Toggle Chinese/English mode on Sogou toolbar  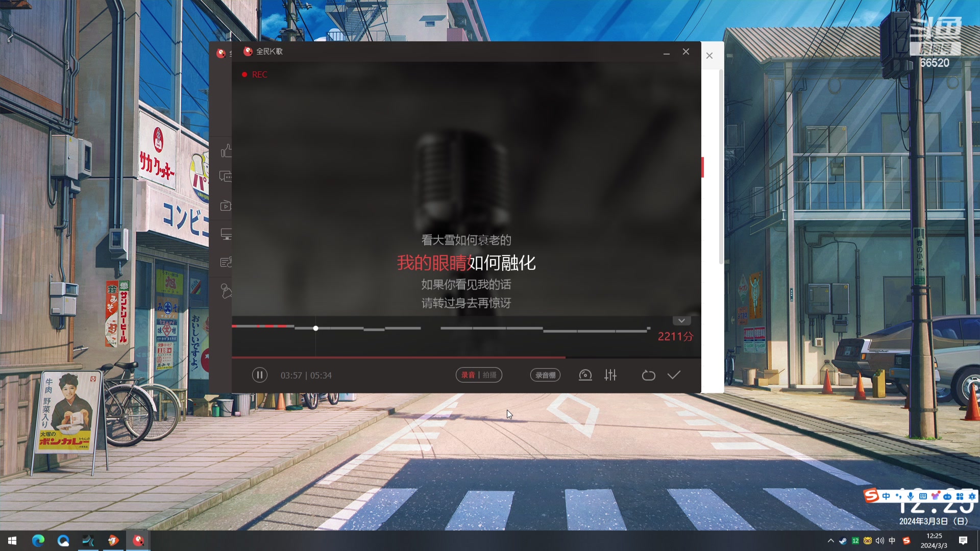tap(886, 496)
